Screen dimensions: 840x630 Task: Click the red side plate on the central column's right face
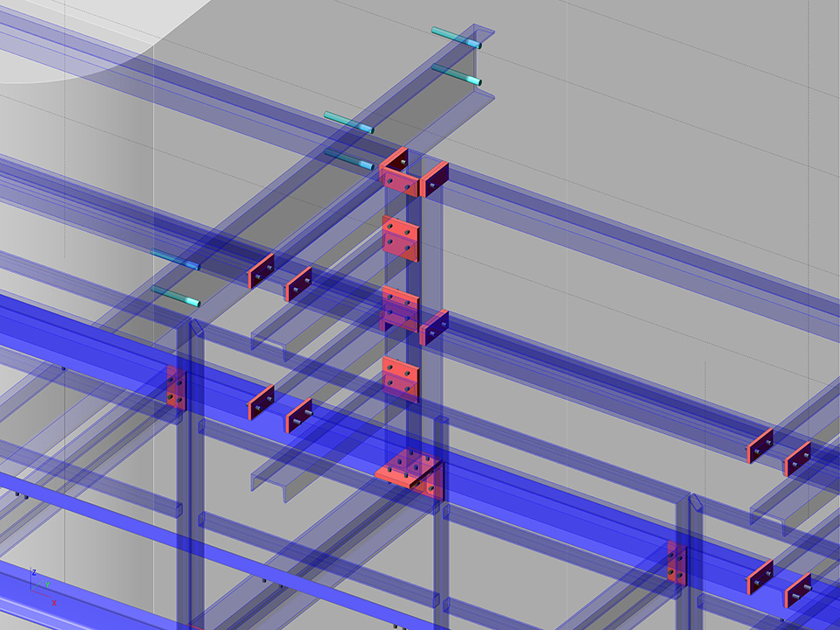click(433, 328)
